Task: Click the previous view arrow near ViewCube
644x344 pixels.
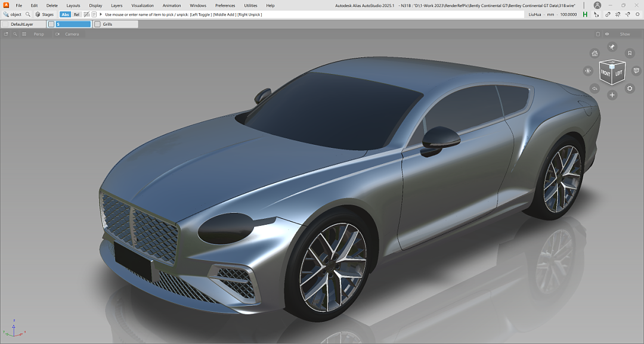Action: [595, 88]
